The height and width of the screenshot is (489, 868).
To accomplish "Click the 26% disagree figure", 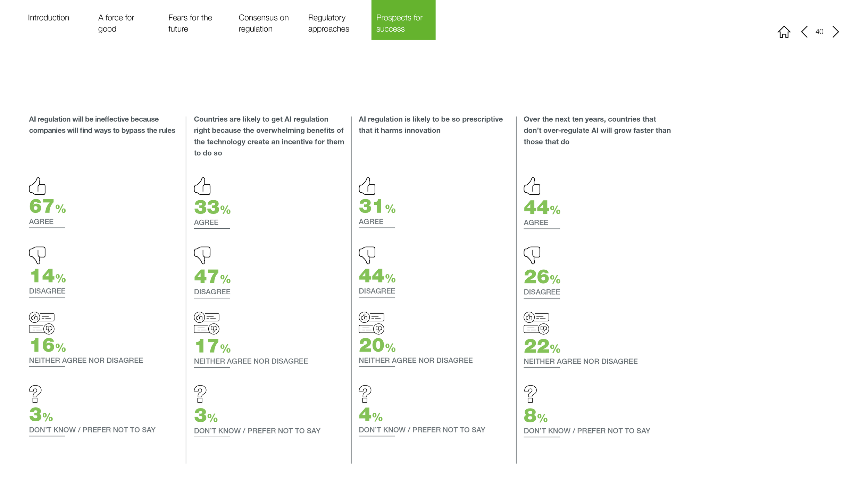I will click(x=542, y=277).
